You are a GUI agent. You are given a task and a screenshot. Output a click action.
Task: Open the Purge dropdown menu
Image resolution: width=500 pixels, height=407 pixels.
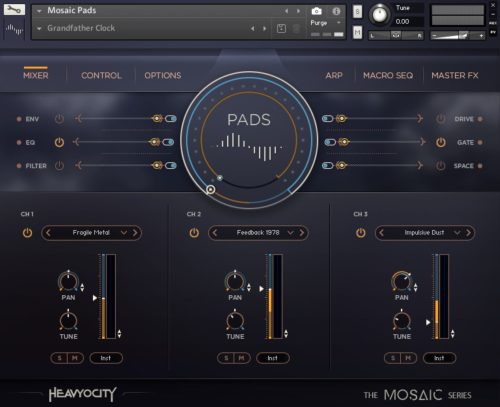[325, 23]
